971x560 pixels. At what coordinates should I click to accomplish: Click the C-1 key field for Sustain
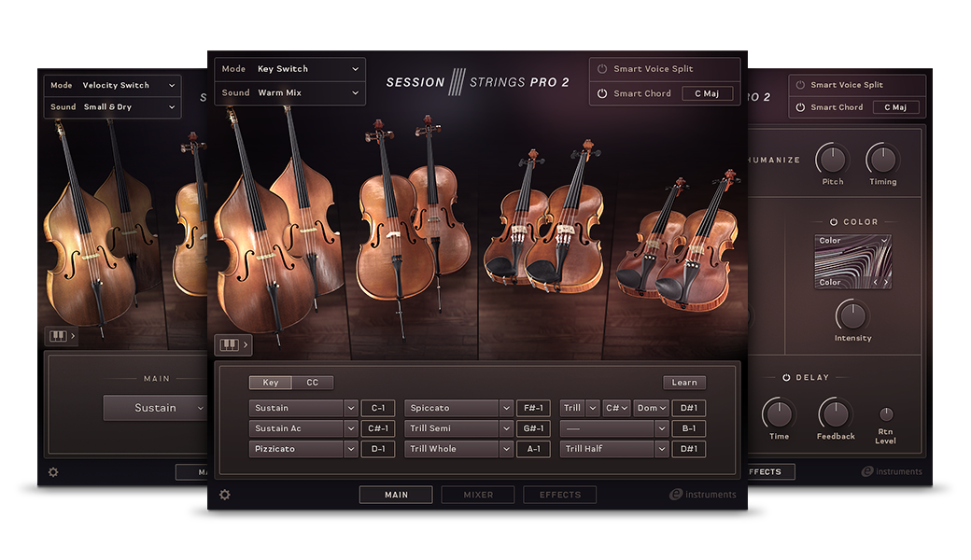378,408
